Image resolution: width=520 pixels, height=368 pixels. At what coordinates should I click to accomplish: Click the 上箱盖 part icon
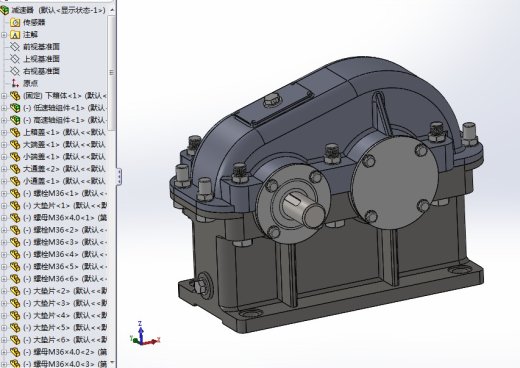[15, 132]
